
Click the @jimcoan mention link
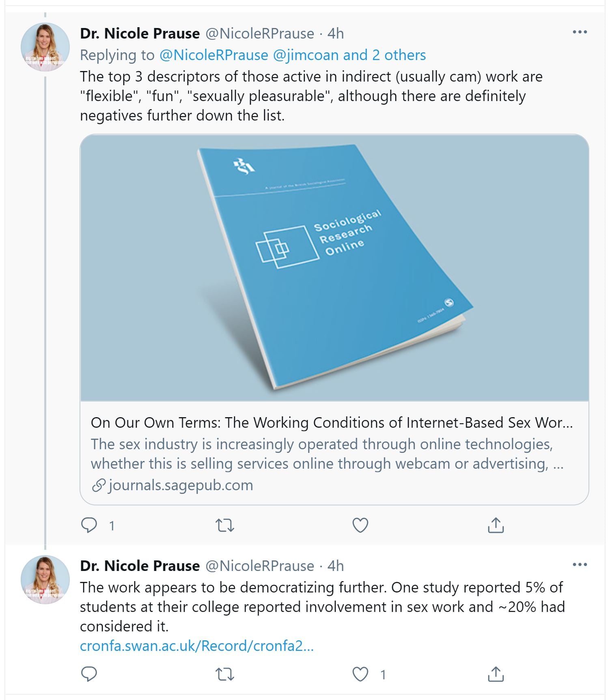[x=306, y=55]
